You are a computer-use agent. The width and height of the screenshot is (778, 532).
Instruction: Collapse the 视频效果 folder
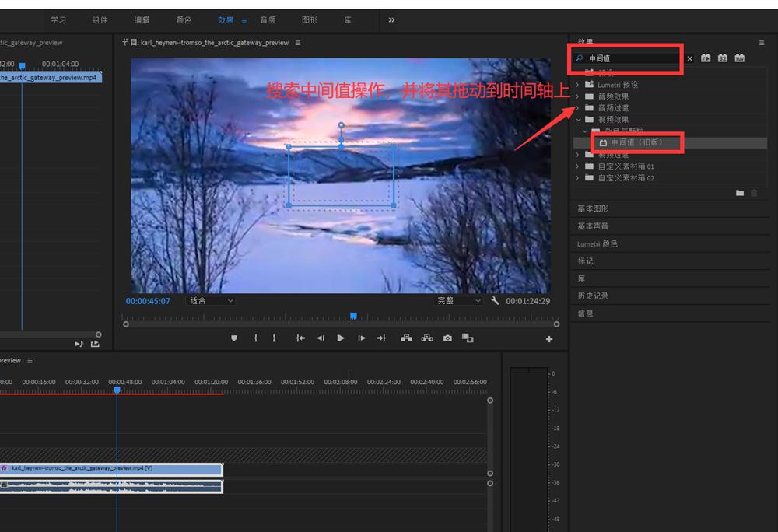tap(577, 120)
